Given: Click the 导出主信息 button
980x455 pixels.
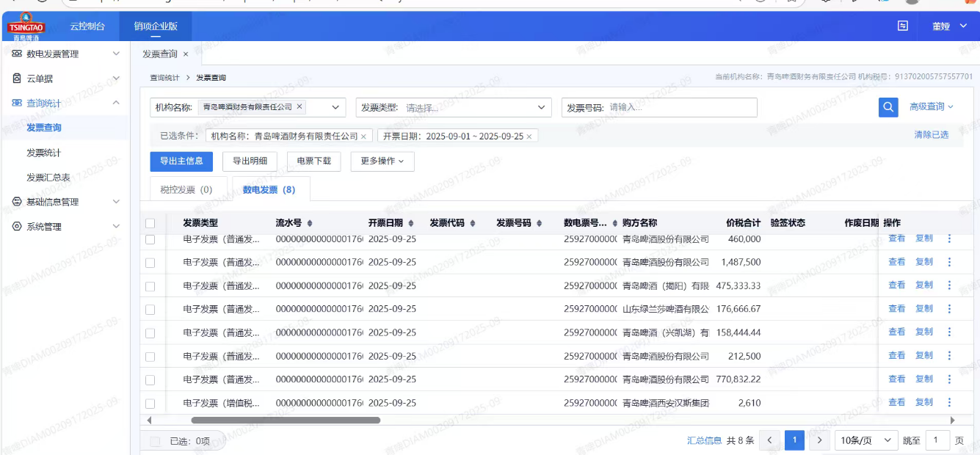Looking at the screenshot, I should point(181,161).
